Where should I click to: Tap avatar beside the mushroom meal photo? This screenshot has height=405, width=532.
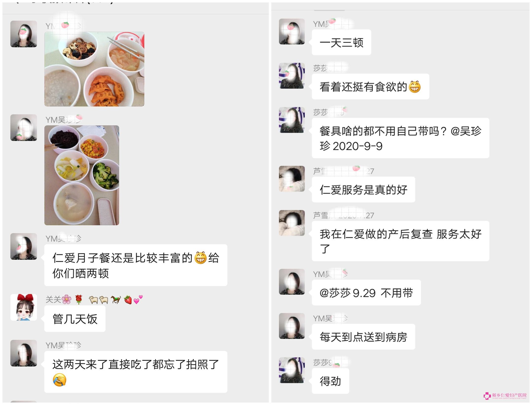coord(24,34)
